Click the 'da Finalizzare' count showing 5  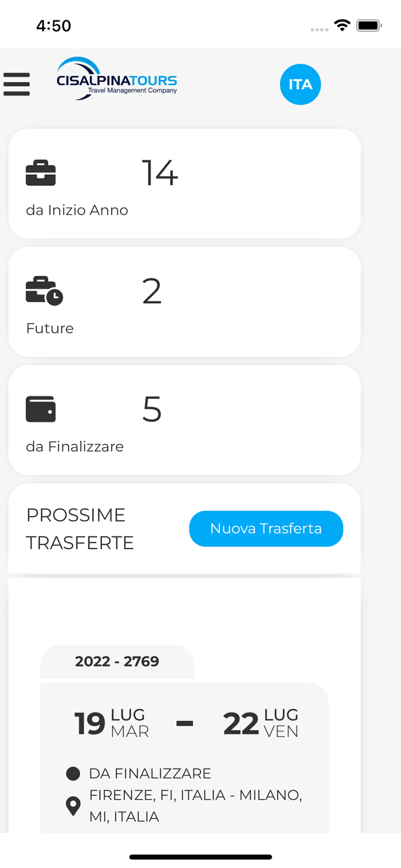151,409
